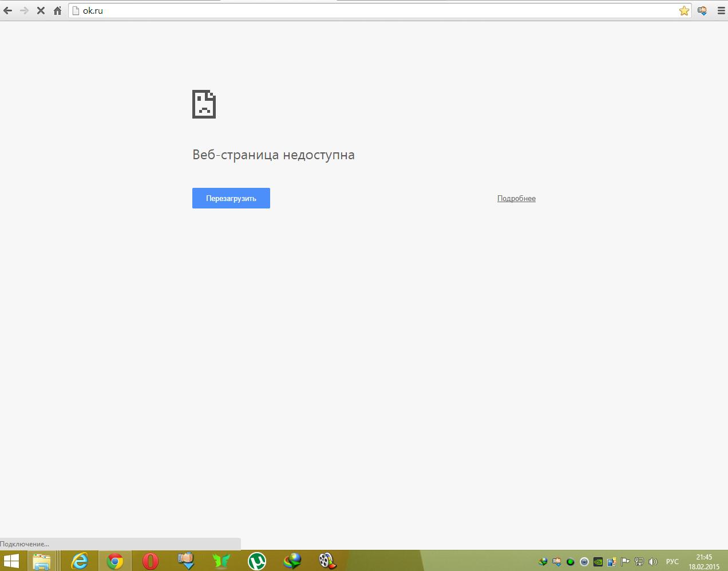Open the Подробнее details link
Image resolution: width=728 pixels, height=571 pixels.
516,199
